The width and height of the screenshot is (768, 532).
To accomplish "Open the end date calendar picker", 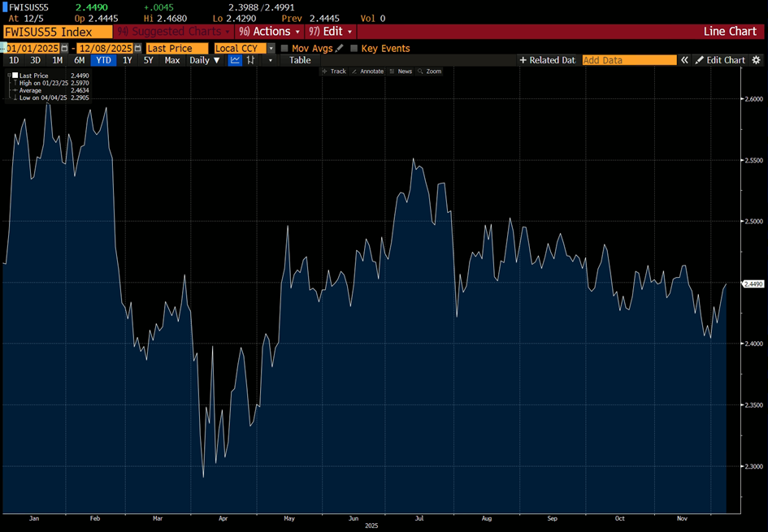I will tap(137, 49).
